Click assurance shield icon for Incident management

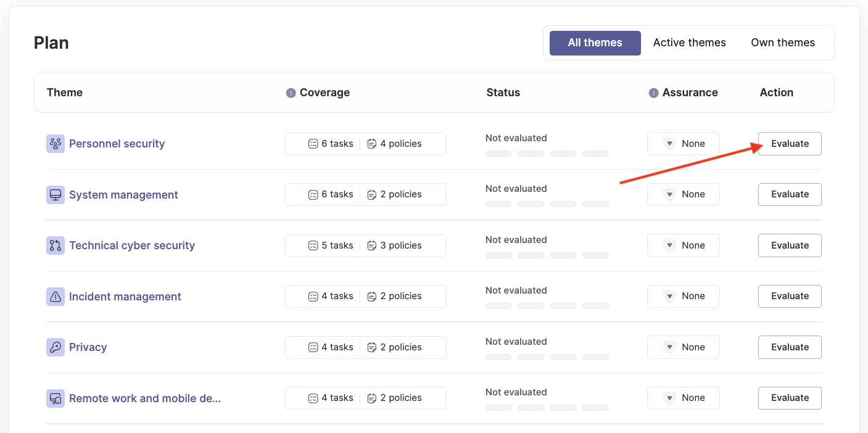670,296
